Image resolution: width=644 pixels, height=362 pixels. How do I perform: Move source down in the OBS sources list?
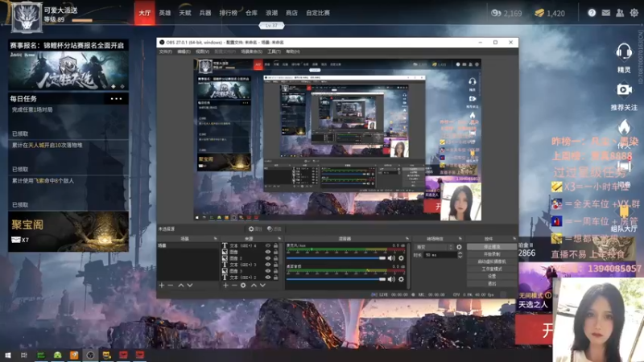coord(262,286)
